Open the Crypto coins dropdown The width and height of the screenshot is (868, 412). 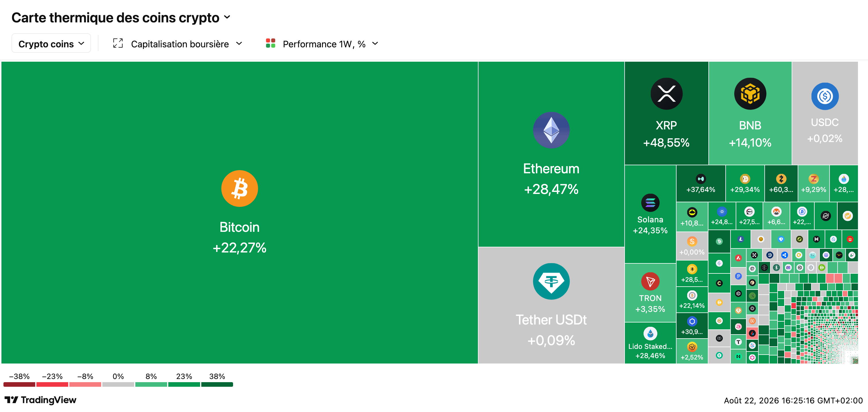click(x=51, y=43)
